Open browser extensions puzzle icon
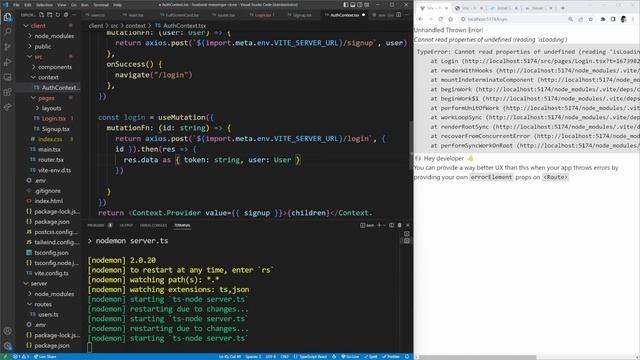The width and height of the screenshot is (640, 360). click(x=603, y=19)
